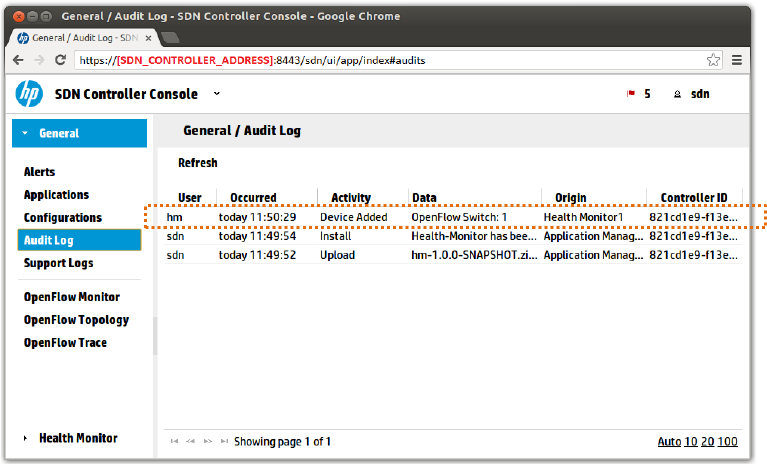Jump to the last page of results
Screen dimensions: 767x464
pos(224,441)
